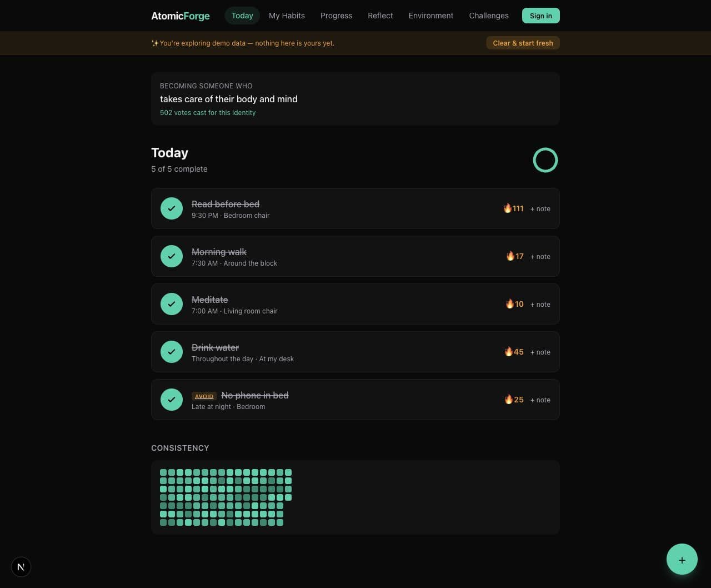Click the 'Today' page heading
711x588 pixels.
click(x=169, y=153)
